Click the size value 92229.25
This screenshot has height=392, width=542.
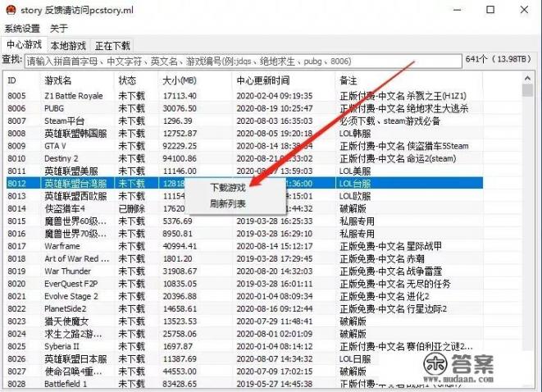coord(180,146)
